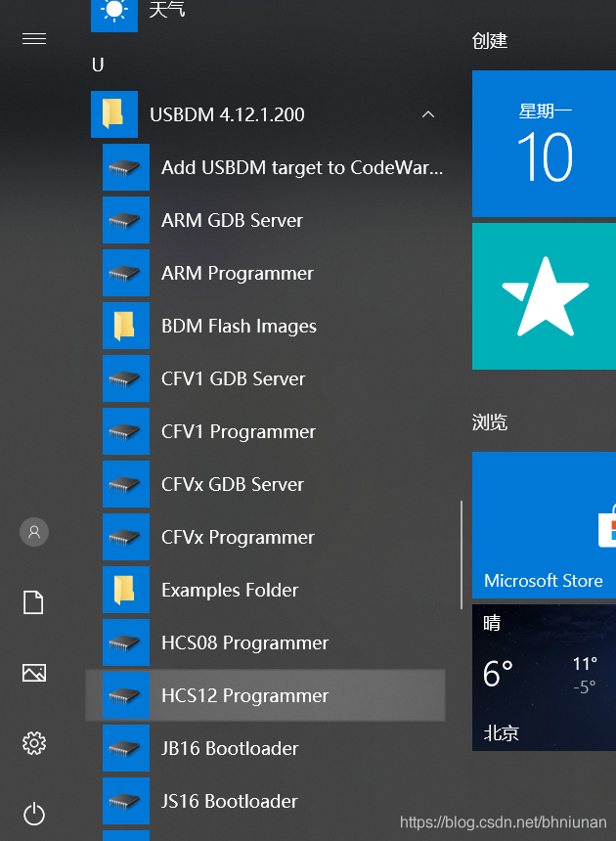Open the 北京 weather tile
Screen dimensions: 616x841
pyautogui.click(x=545, y=678)
